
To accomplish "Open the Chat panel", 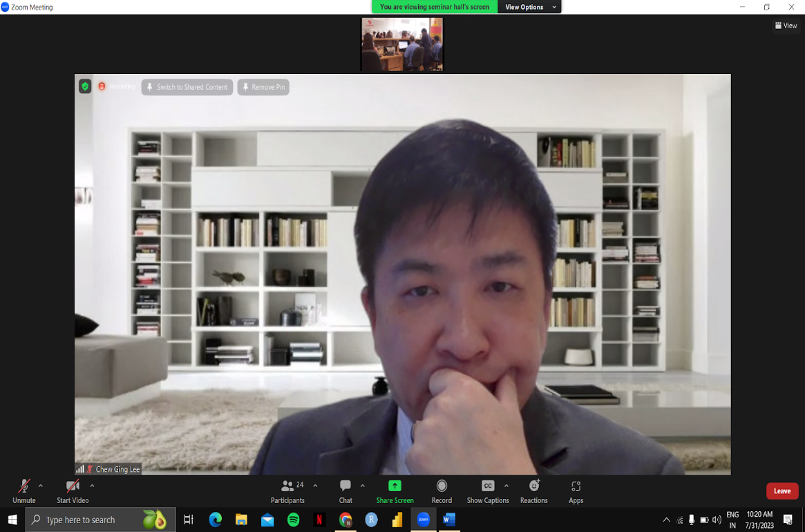I will 345,486.
